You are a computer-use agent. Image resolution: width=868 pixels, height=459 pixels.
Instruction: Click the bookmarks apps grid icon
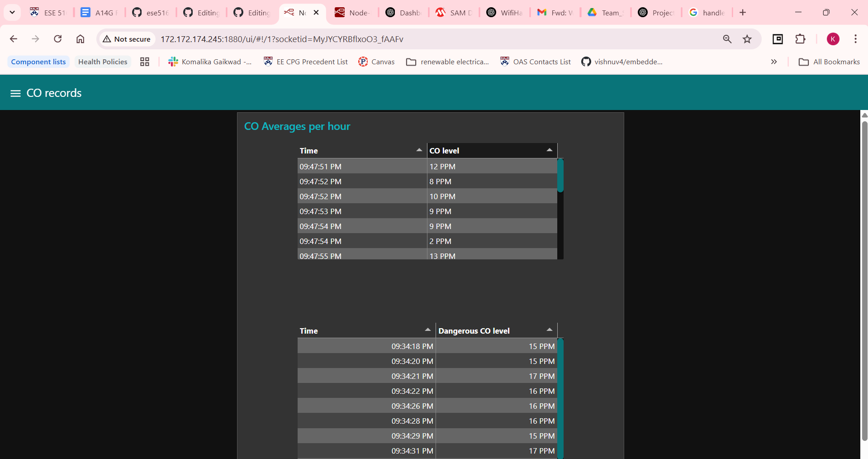(145, 62)
